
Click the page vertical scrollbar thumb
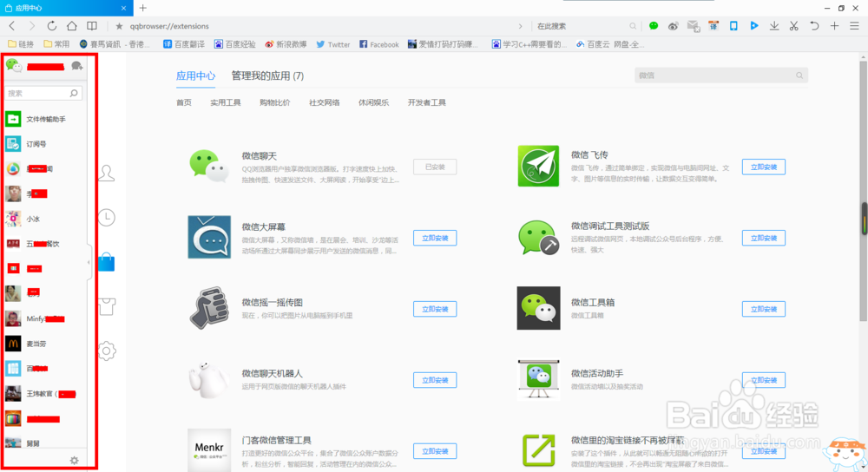[863, 191]
